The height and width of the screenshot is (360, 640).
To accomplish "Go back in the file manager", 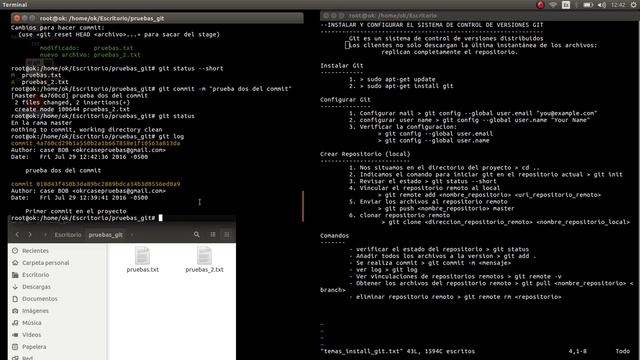I will coord(17,235).
